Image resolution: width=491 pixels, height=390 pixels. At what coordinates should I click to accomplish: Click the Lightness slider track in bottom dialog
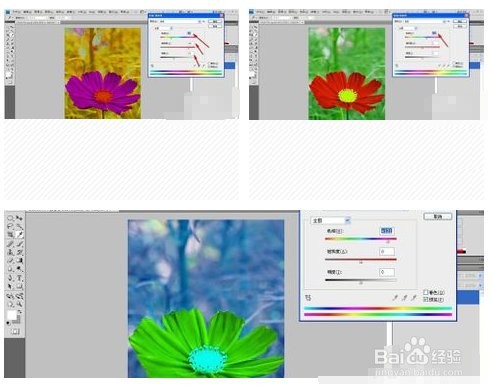(361, 280)
